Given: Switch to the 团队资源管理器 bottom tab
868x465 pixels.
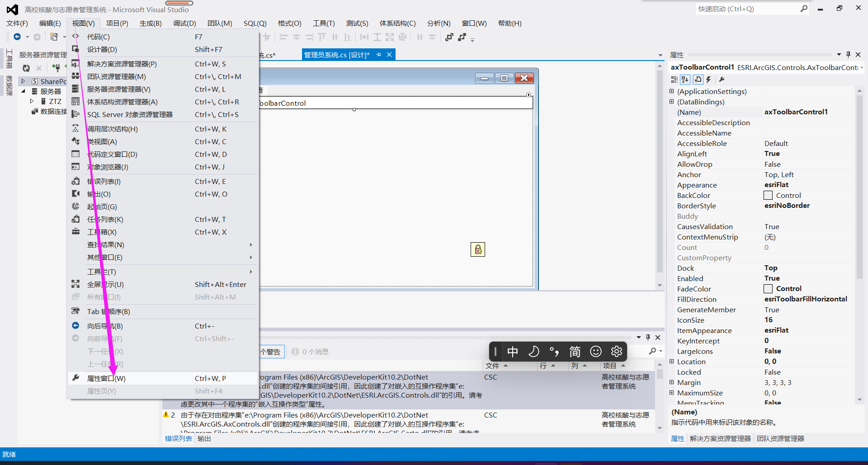Looking at the screenshot, I should [x=780, y=438].
